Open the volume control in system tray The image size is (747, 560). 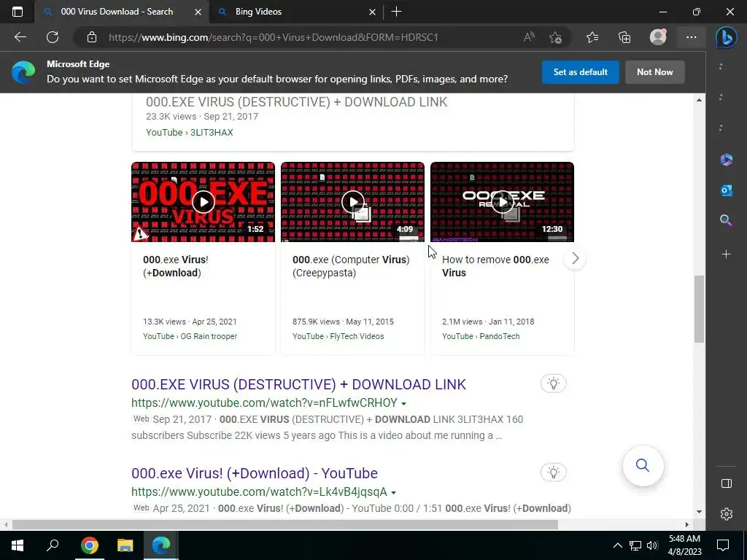point(652,545)
